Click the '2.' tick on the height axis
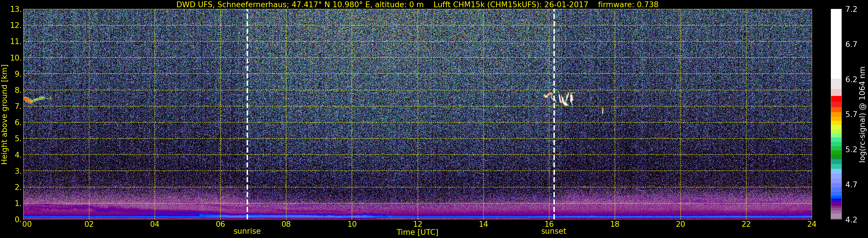This screenshot has height=238, width=868. pos(18,187)
